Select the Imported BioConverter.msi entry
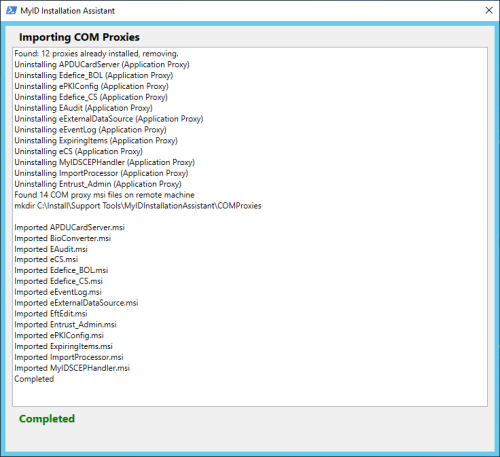This screenshot has width=500, height=457. coord(63,238)
